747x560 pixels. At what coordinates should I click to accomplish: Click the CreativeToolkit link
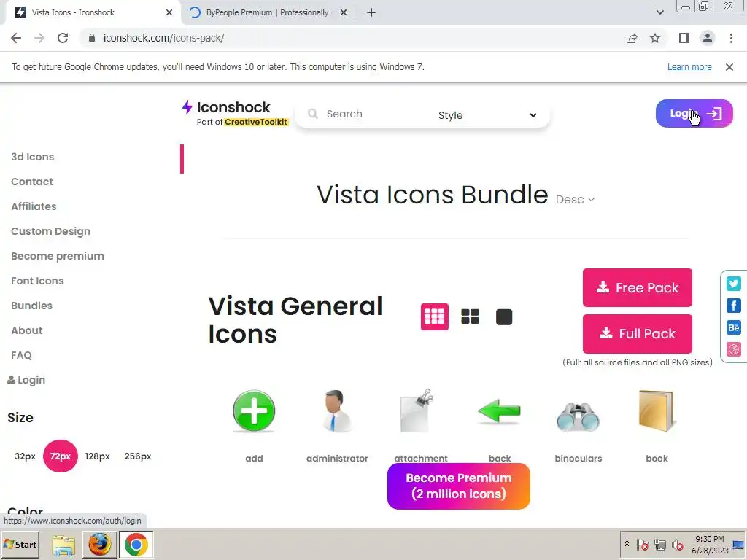[x=256, y=122]
